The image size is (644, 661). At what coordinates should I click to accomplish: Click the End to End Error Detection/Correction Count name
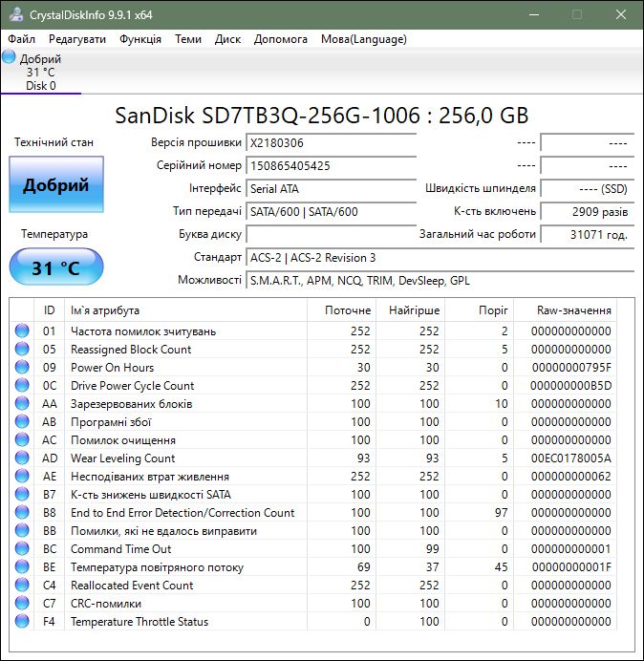click(182, 513)
